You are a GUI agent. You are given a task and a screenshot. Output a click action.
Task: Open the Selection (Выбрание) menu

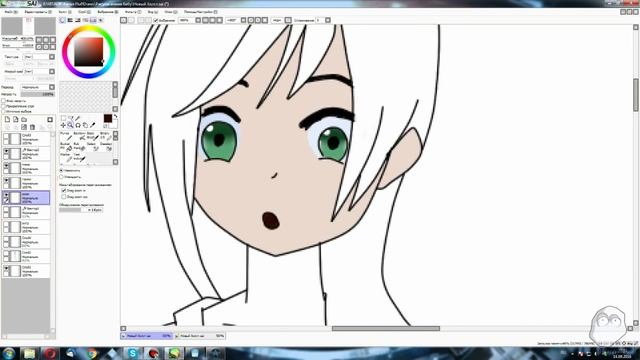point(108,12)
